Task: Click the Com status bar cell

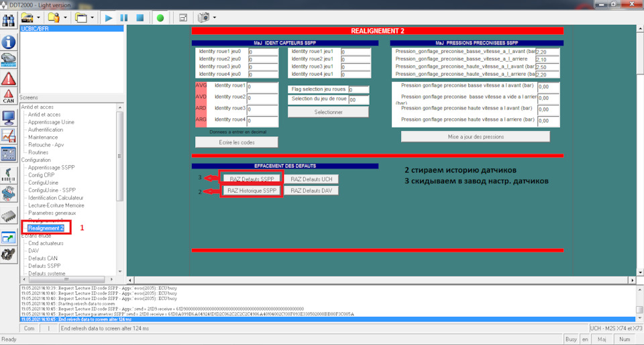Action: (x=29, y=329)
